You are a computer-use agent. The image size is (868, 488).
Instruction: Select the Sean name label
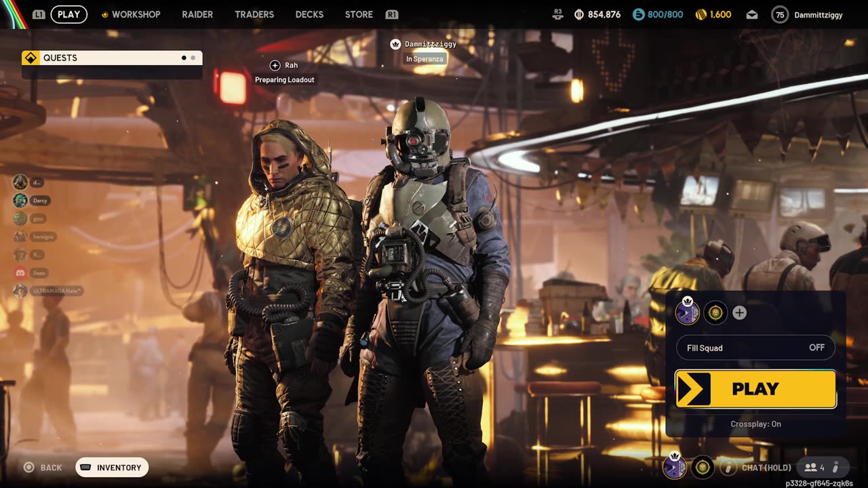[39, 272]
